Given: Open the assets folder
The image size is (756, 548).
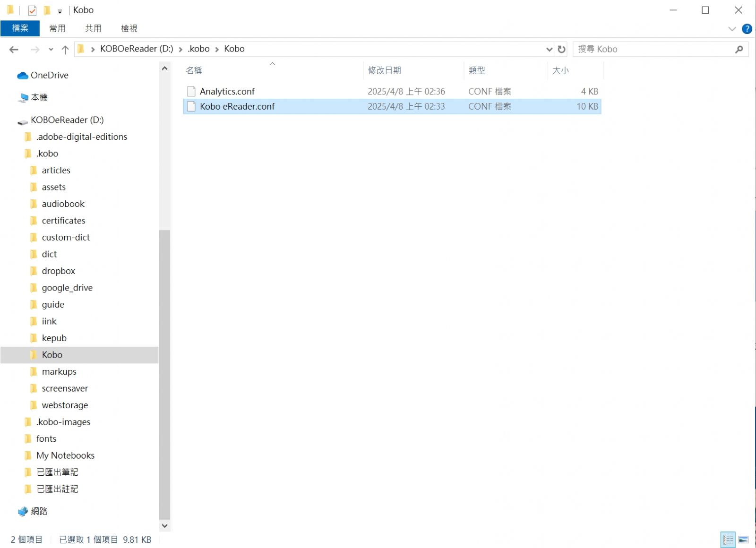Looking at the screenshot, I should pos(53,187).
